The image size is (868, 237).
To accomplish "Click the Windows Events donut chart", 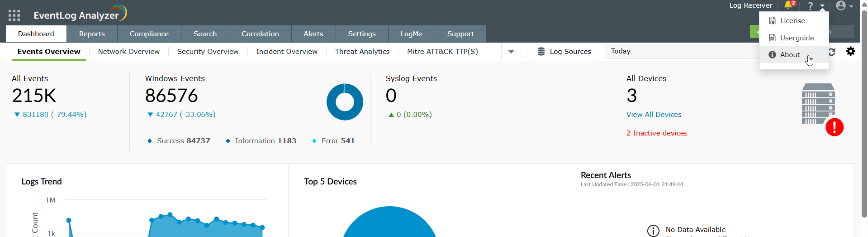I will [x=345, y=102].
